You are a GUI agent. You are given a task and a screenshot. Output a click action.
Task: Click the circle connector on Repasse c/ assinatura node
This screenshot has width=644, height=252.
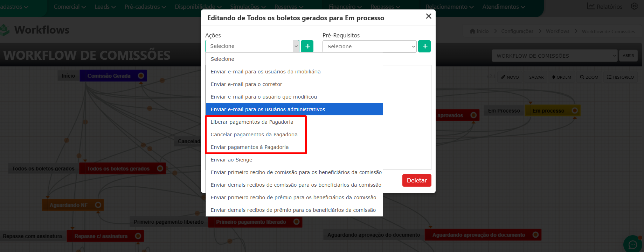(138, 236)
